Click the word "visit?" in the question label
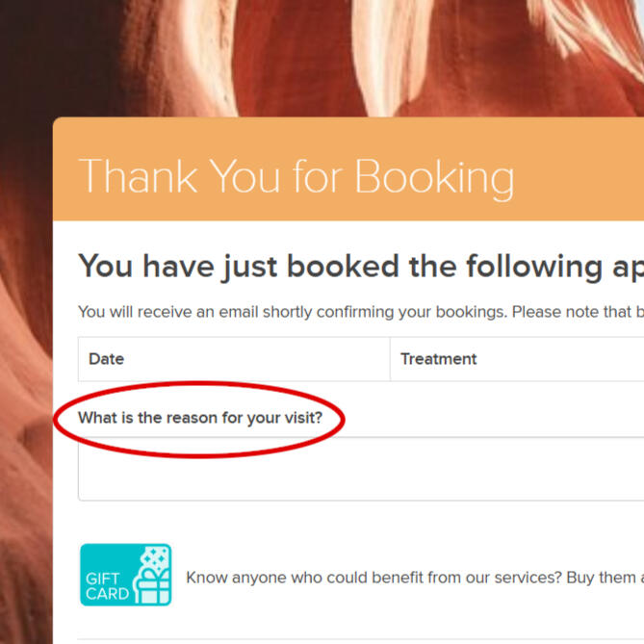This screenshot has height=644, width=644. pos(299,419)
